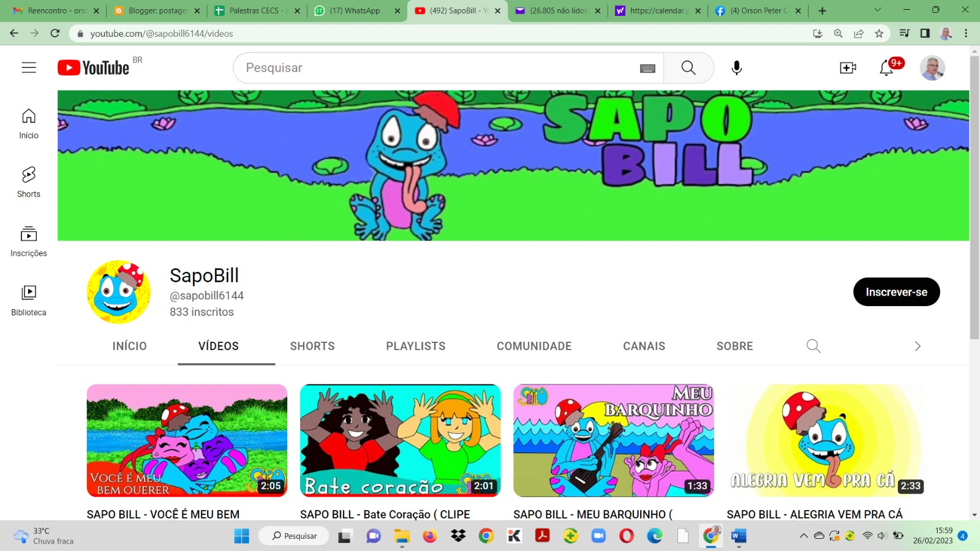Open the on-screen keyboard in search box

coord(647,69)
